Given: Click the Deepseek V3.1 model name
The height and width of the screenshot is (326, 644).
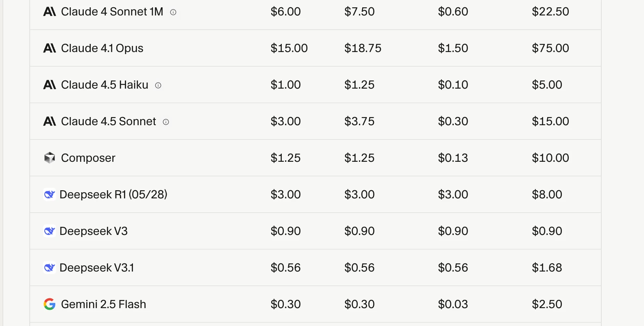Looking at the screenshot, I should pos(96,267).
